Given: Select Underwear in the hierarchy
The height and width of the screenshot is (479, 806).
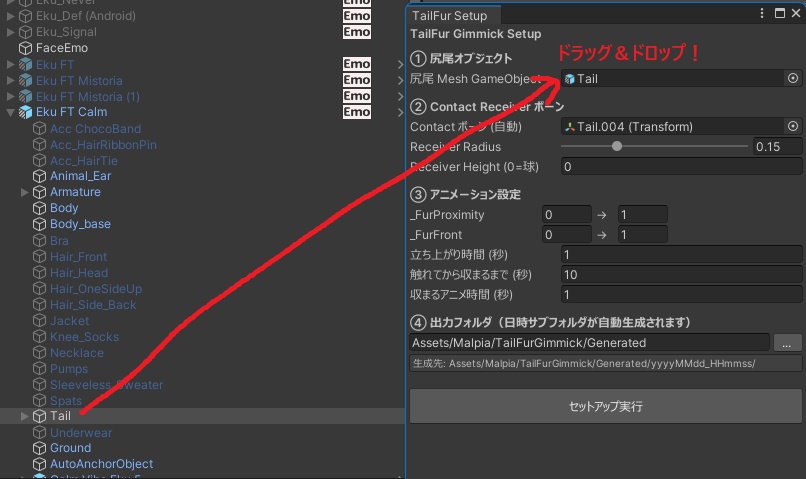Looking at the screenshot, I should 81,433.
